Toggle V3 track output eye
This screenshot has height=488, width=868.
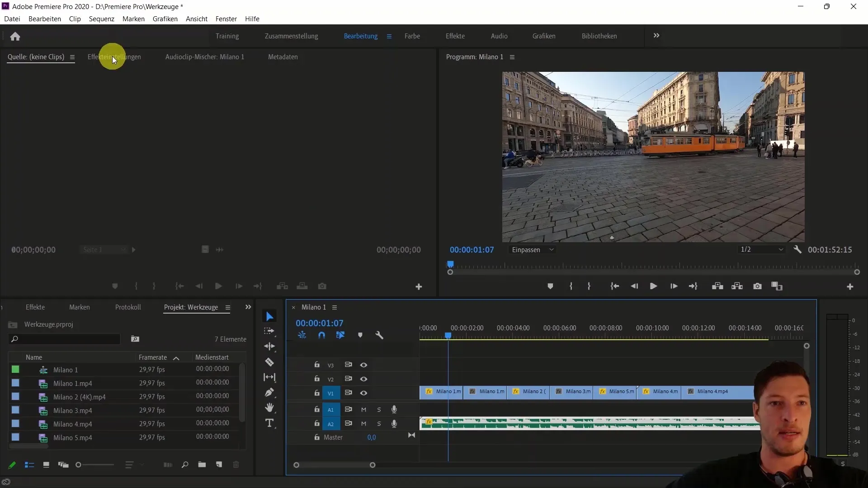pyautogui.click(x=363, y=365)
